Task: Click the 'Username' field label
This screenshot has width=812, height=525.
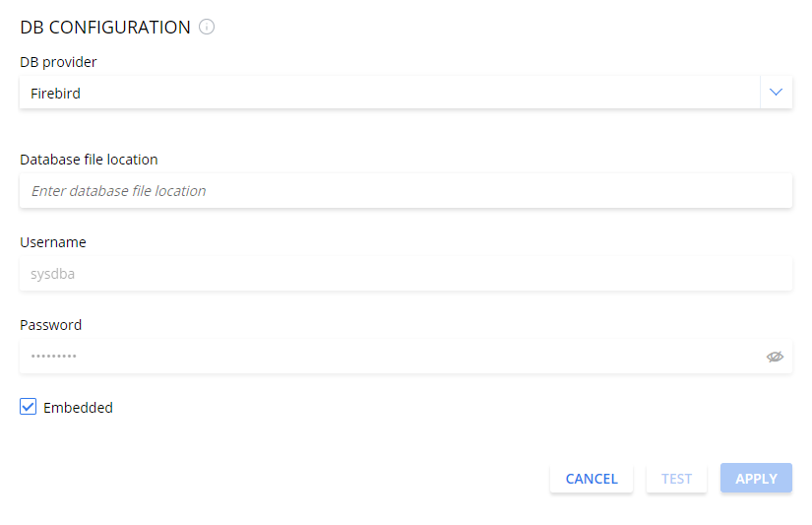Action: click(53, 242)
